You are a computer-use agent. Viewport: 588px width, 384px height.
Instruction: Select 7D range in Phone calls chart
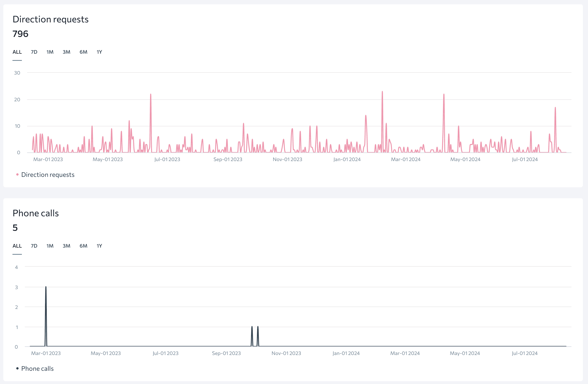pos(34,246)
